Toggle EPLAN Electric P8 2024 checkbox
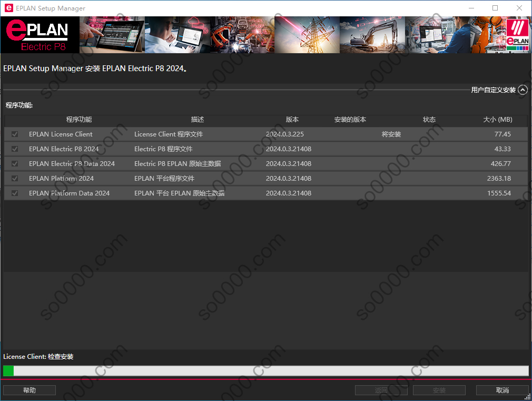This screenshot has height=401, width=532. (x=15, y=149)
